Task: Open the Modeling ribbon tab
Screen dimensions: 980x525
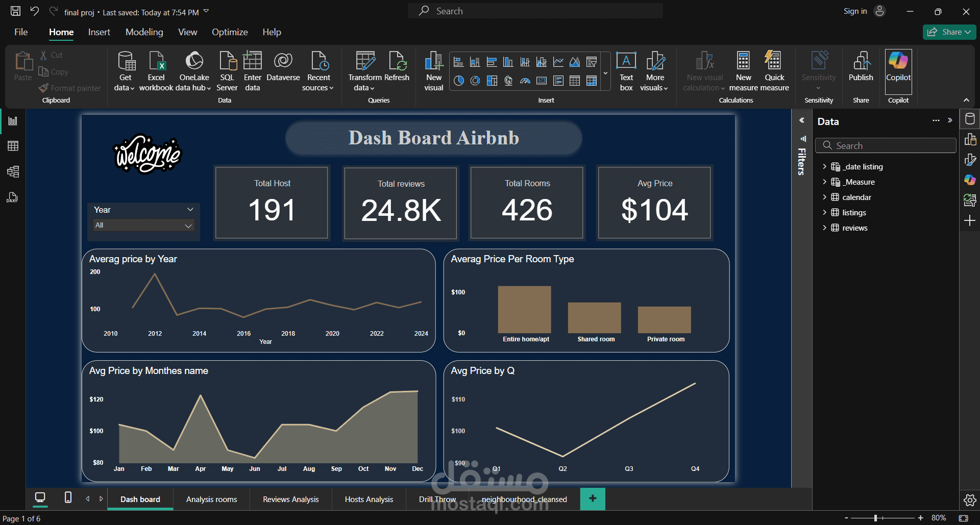Action: [x=144, y=32]
